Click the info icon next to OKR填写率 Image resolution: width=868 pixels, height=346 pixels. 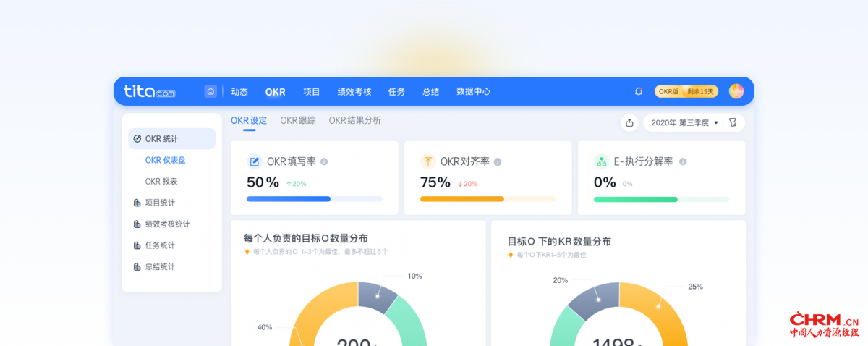point(324,161)
